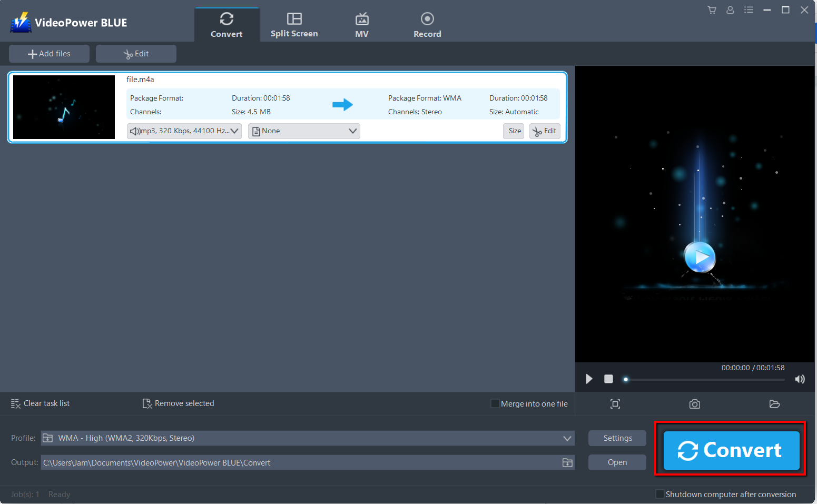This screenshot has height=504, width=817.
Task: Expand the None effect dropdown
Action: tap(304, 131)
